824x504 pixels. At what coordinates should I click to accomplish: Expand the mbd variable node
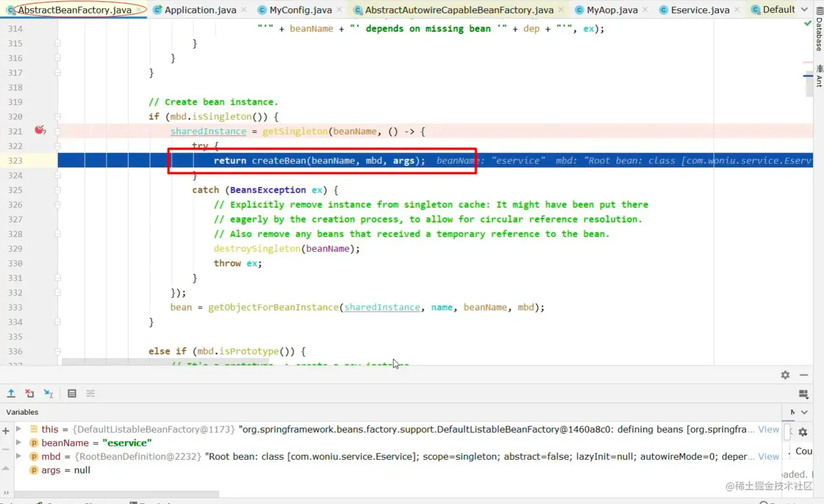[19, 456]
